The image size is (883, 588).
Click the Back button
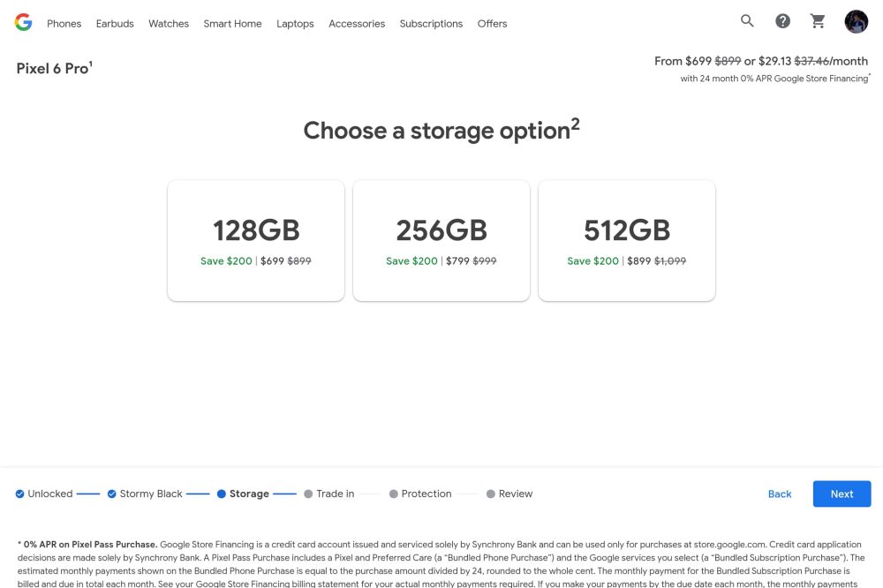point(779,494)
